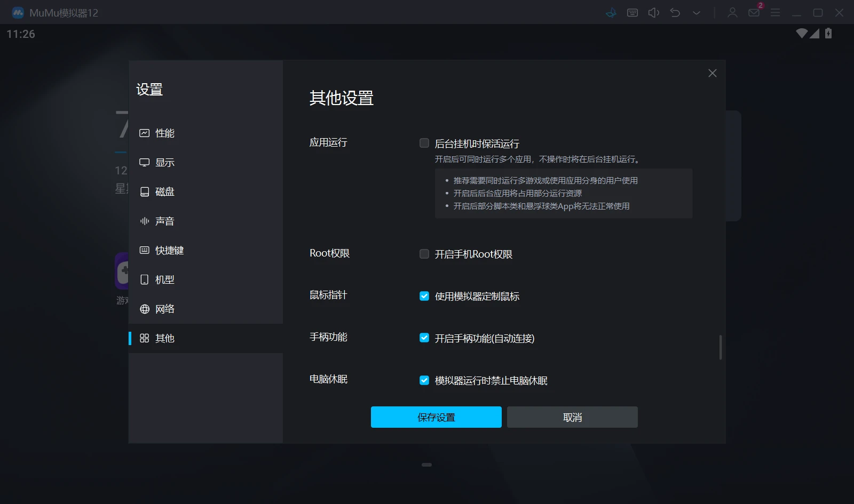Click the user account icon in titlebar
The width and height of the screenshot is (854, 504).
pyautogui.click(x=732, y=12)
